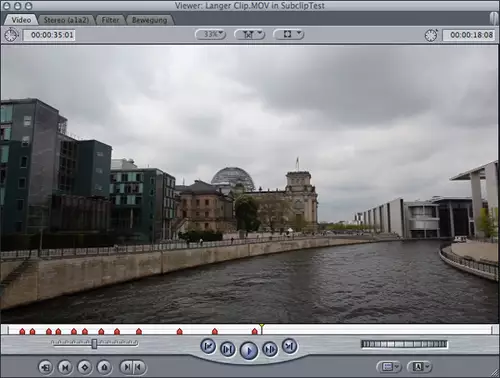Screen dimensions: 500x378
Task: Click the video frame showing the Reichstag
Action: (x=250, y=184)
